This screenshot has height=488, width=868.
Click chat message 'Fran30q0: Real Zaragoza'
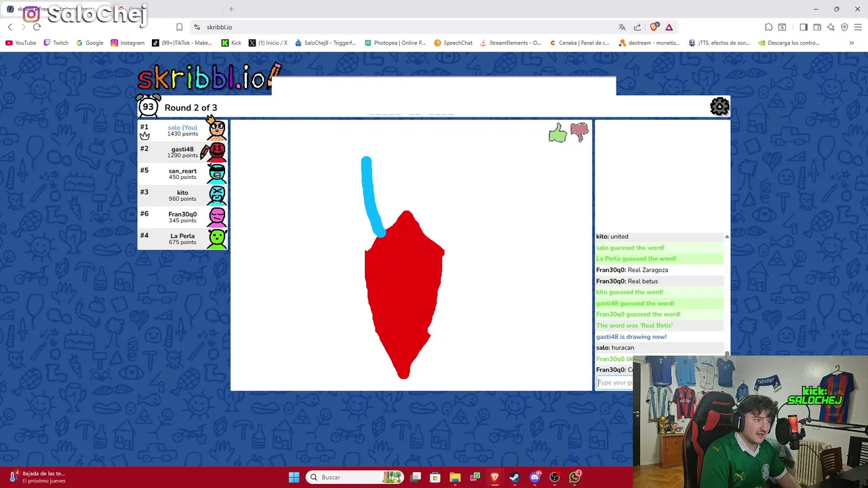coord(632,270)
